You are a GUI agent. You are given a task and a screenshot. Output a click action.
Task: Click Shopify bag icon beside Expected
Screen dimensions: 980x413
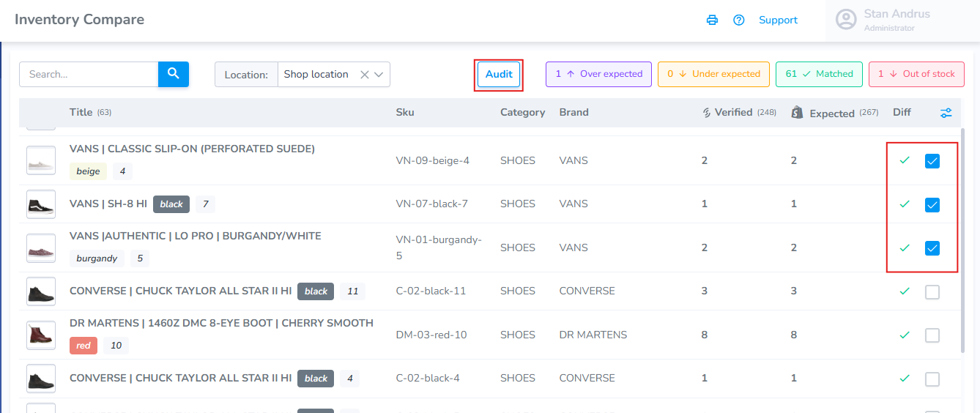[798, 113]
